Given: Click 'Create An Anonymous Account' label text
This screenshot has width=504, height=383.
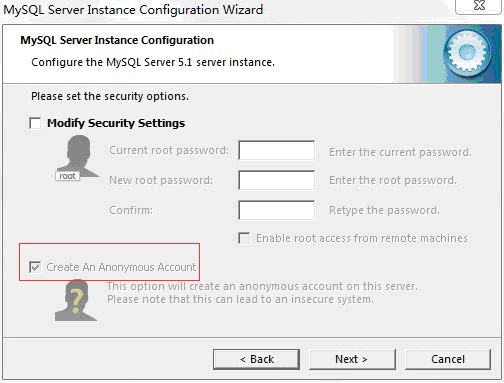Looking at the screenshot, I should [121, 267].
